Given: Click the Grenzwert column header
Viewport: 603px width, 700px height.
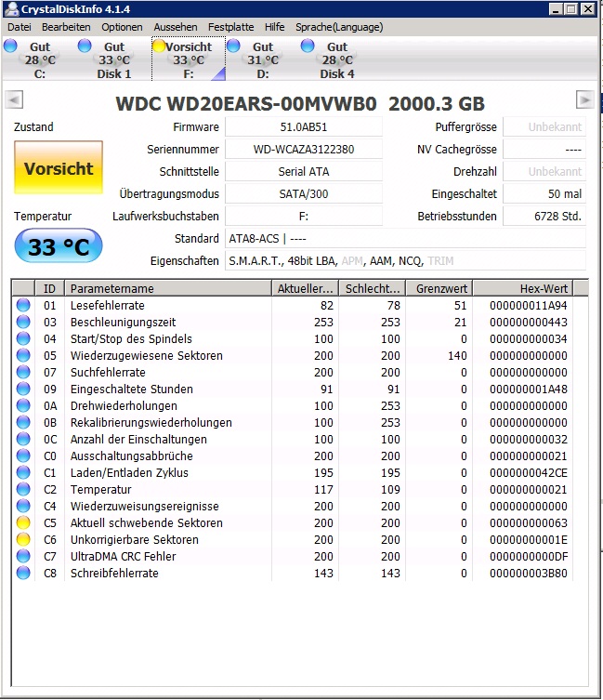Looking at the screenshot, I should pos(439,288).
